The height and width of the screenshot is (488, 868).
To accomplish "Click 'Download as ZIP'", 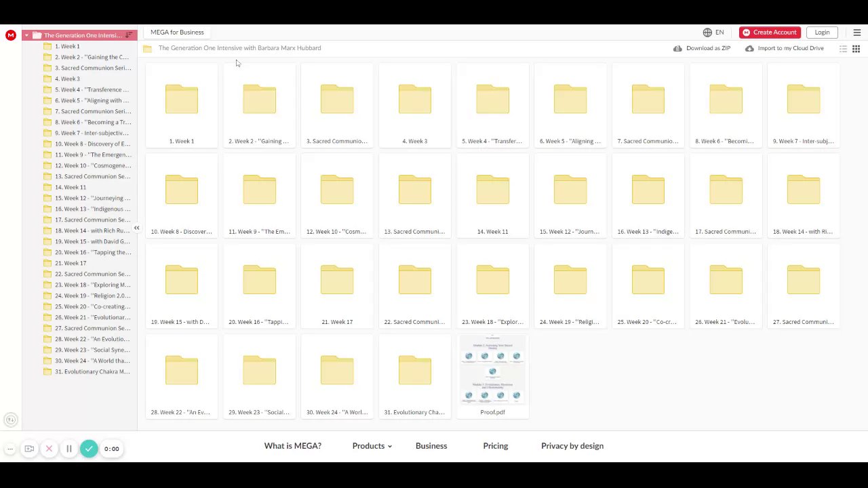I will click(702, 48).
